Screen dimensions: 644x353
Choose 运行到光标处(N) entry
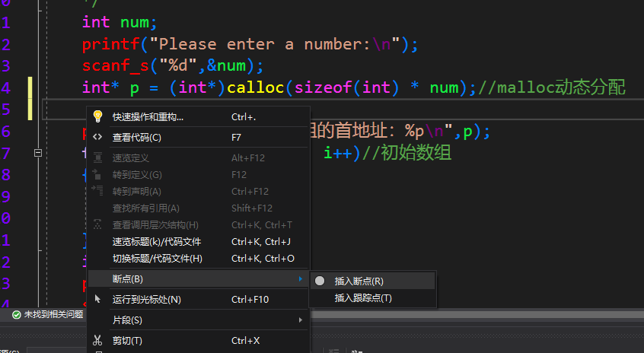point(199,300)
